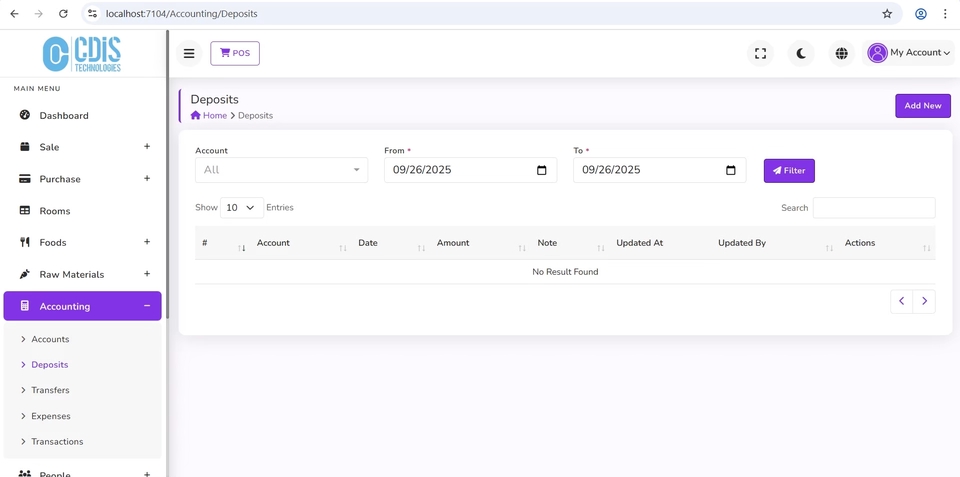Open the language globe icon
Viewport: 960px width, 477px height.
tap(841, 53)
